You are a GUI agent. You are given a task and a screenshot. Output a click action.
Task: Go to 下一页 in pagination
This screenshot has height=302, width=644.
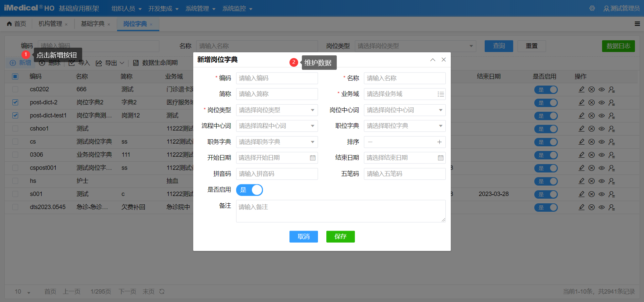click(127, 292)
